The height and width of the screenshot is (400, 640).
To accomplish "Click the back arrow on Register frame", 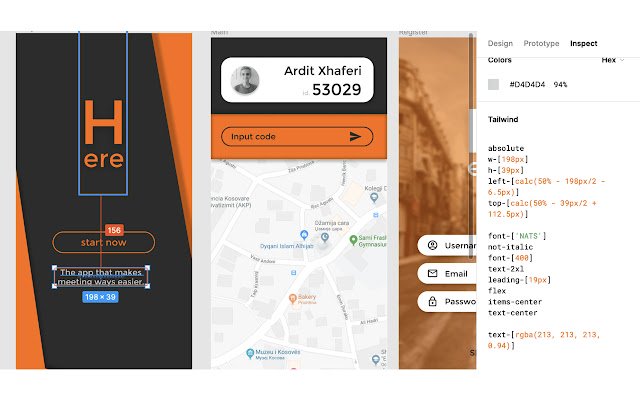I will point(473,168).
